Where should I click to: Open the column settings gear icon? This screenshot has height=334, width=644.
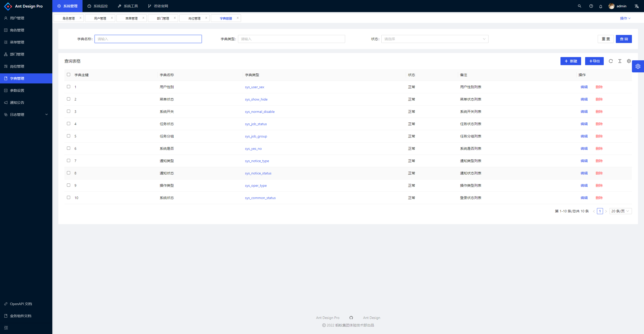coord(629,61)
